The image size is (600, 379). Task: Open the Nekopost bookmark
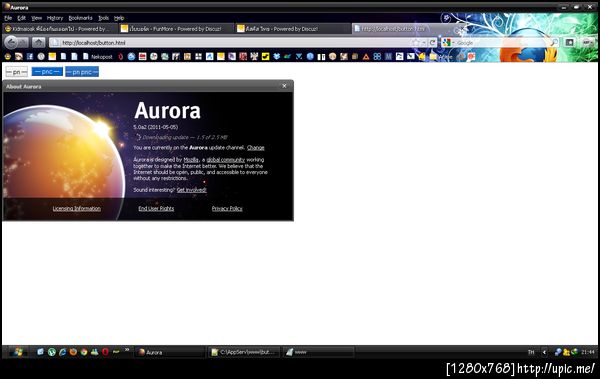[98, 57]
